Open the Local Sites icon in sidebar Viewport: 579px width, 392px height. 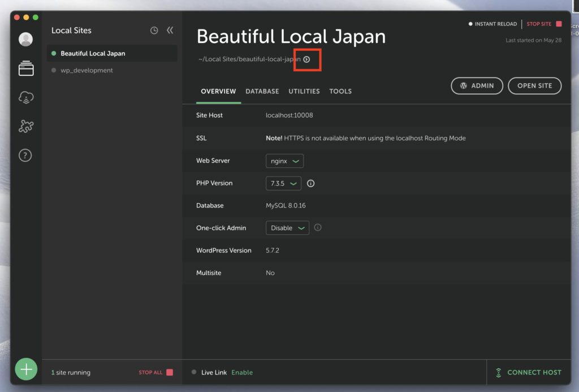coord(26,68)
